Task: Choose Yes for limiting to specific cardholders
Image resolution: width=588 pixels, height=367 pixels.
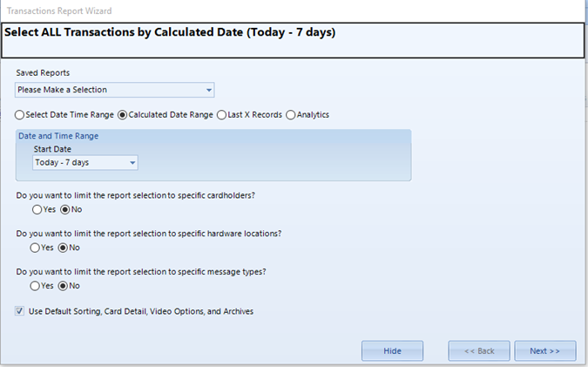Action: click(x=37, y=210)
